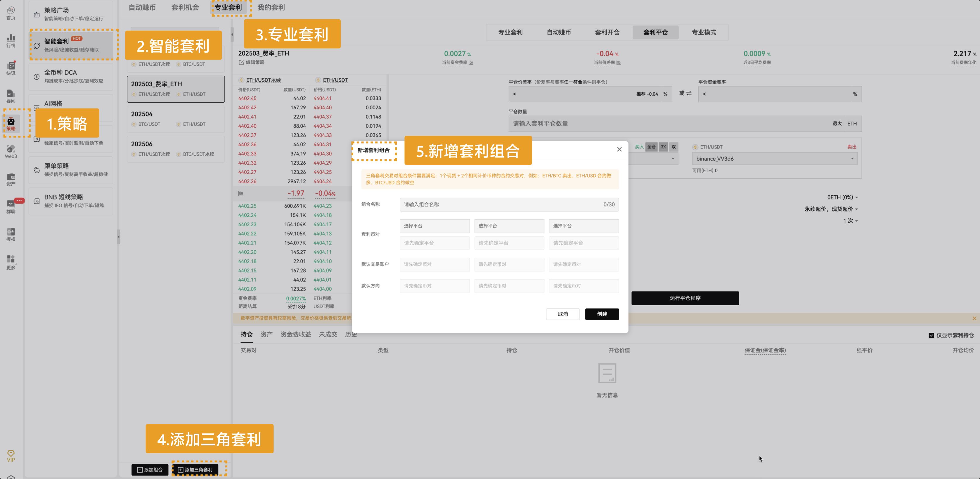Viewport: 980px width, 479px height.
Task: Open first 选择平台 dropdown in dialog
Action: coord(434,226)
